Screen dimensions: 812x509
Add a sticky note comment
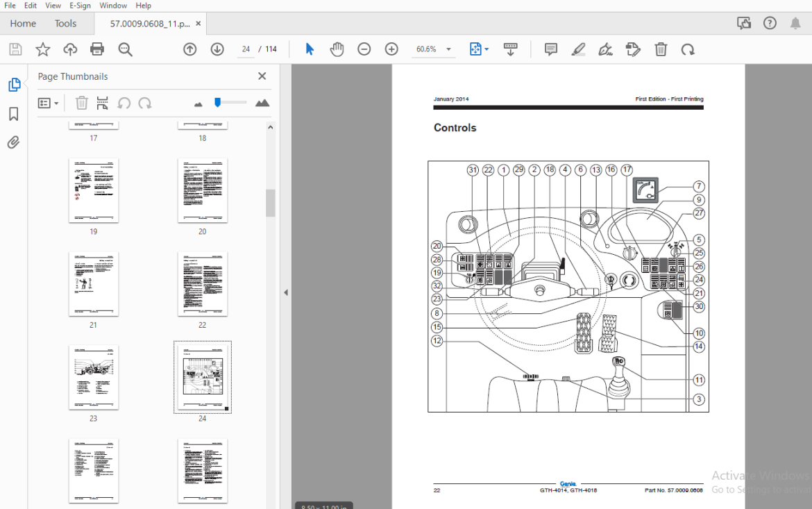point(551,49)
